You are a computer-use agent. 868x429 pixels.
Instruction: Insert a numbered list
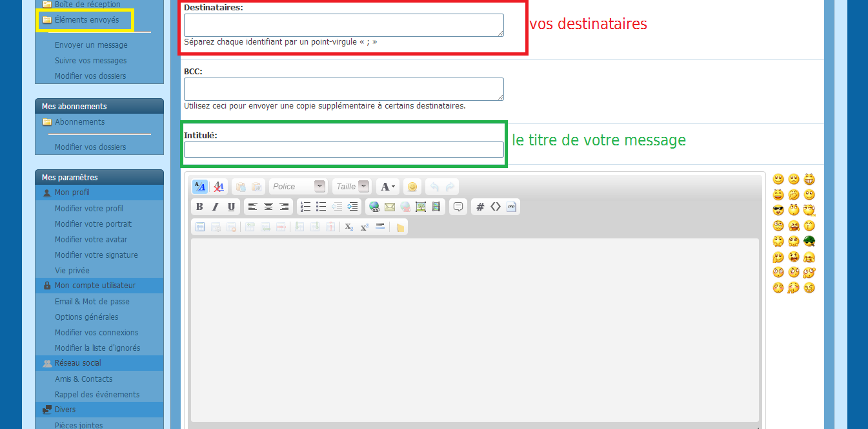tap(306, 207)
